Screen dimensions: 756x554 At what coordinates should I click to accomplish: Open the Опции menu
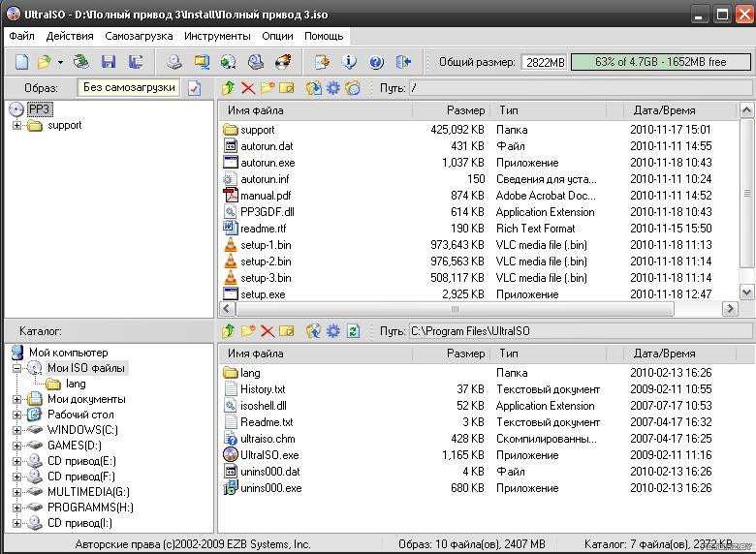click(277, 36)
